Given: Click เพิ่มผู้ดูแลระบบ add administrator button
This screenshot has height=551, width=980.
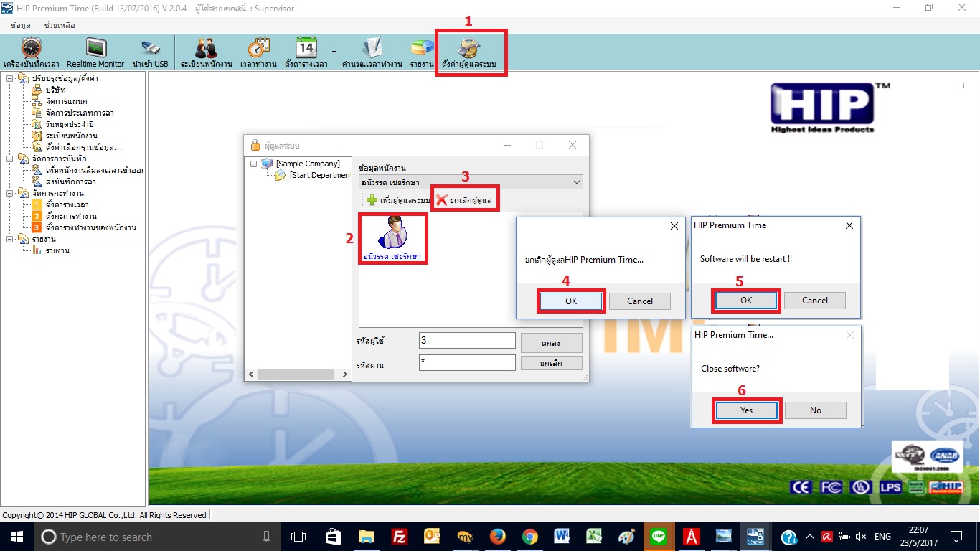Looking at the screenshot, I should [397, 200].
